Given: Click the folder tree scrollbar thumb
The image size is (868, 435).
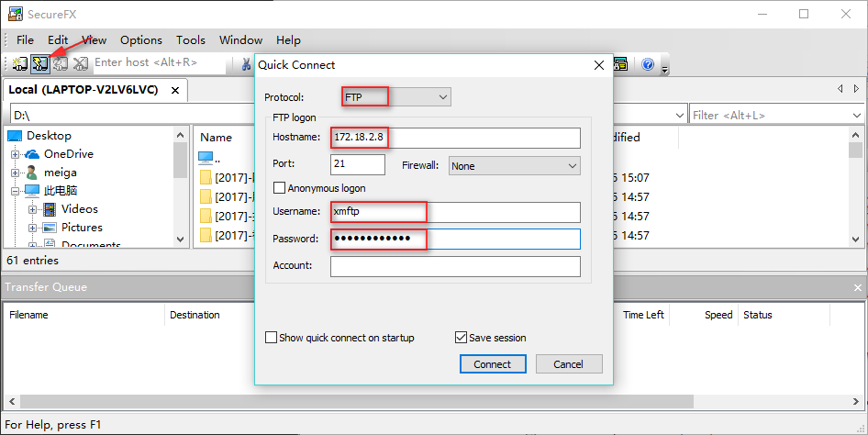Looking at the screenshot, I should 180,161.
